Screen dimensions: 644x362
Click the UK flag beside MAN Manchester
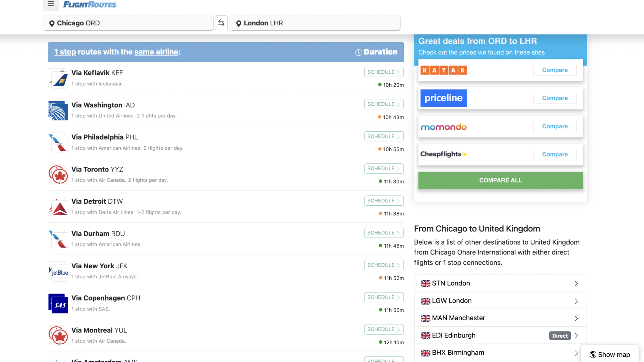coord(426,318)
